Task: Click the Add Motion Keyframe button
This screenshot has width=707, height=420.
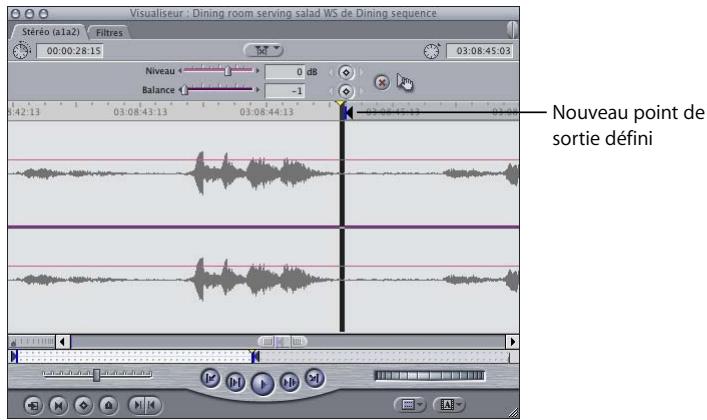Action: (83, 405)
